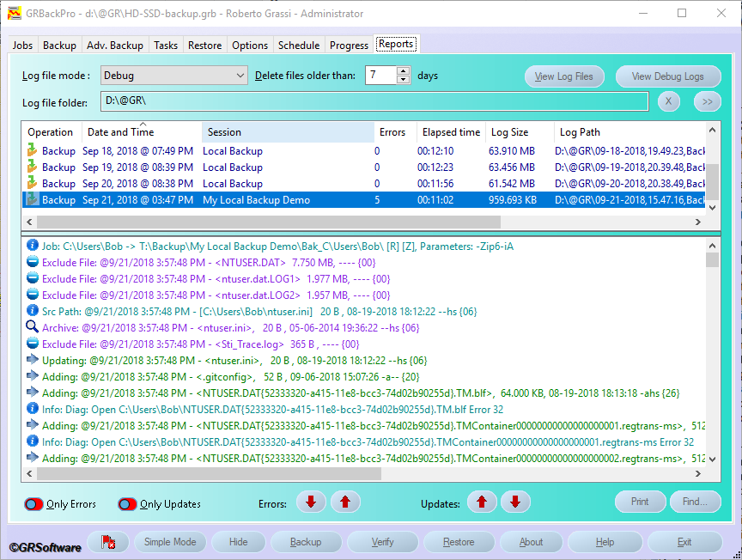Switch to the Backup tab
The width and height of the screenshot is (742, 560).
(x=59, y=45)
